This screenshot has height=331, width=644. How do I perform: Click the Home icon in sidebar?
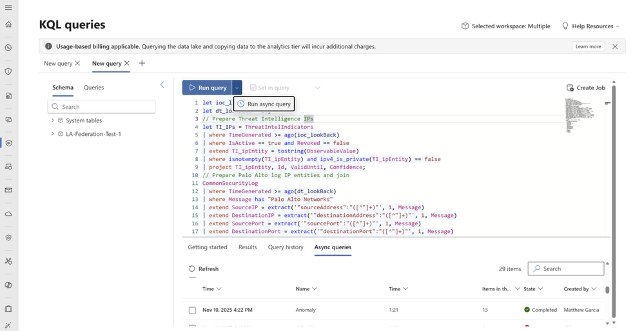coord(8,24)
